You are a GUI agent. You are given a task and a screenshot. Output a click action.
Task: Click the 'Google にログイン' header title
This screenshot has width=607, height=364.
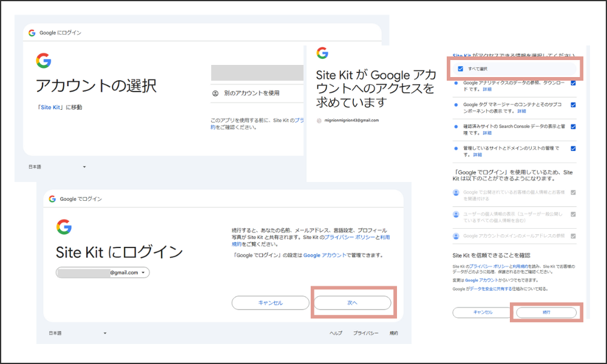point(60,33)
